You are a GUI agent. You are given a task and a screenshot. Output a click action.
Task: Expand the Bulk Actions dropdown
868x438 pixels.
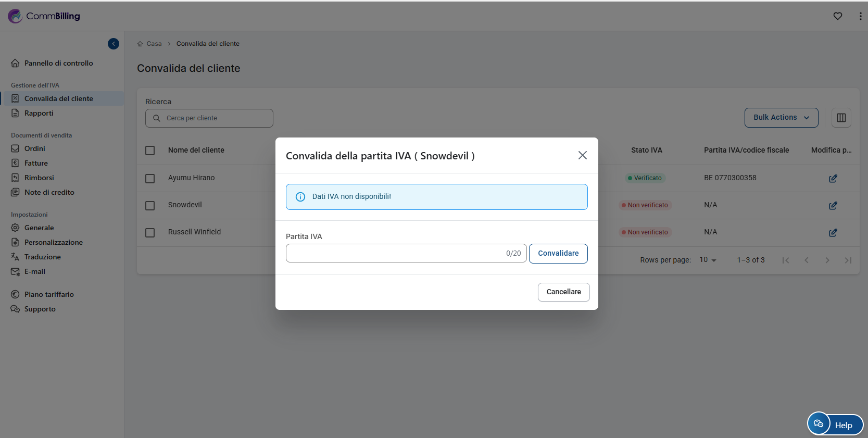pyautogui.click(x=781, y=118)
